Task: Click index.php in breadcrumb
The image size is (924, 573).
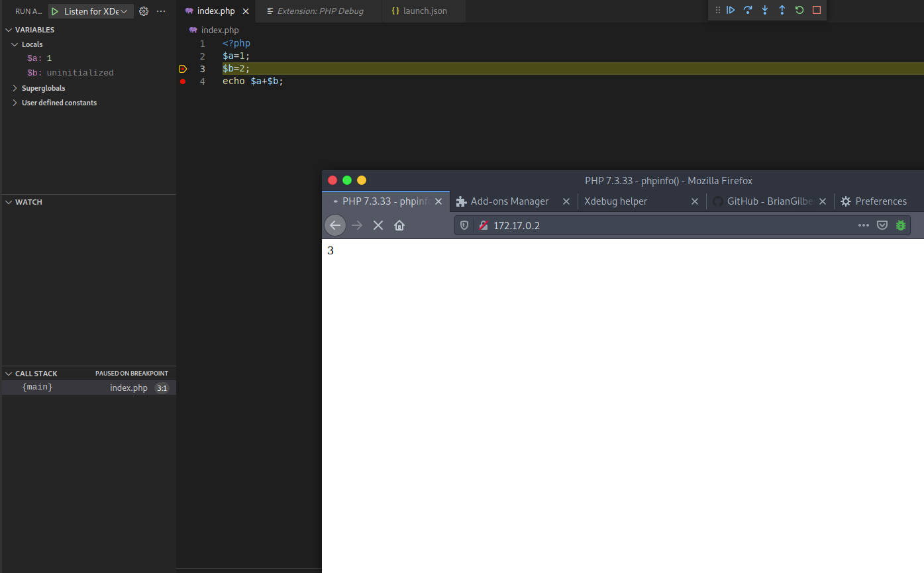Action: click(x=220, y=30)
